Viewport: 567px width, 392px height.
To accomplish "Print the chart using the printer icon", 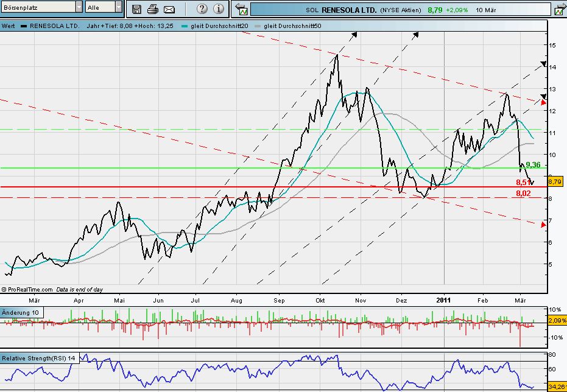I will 153,9.
